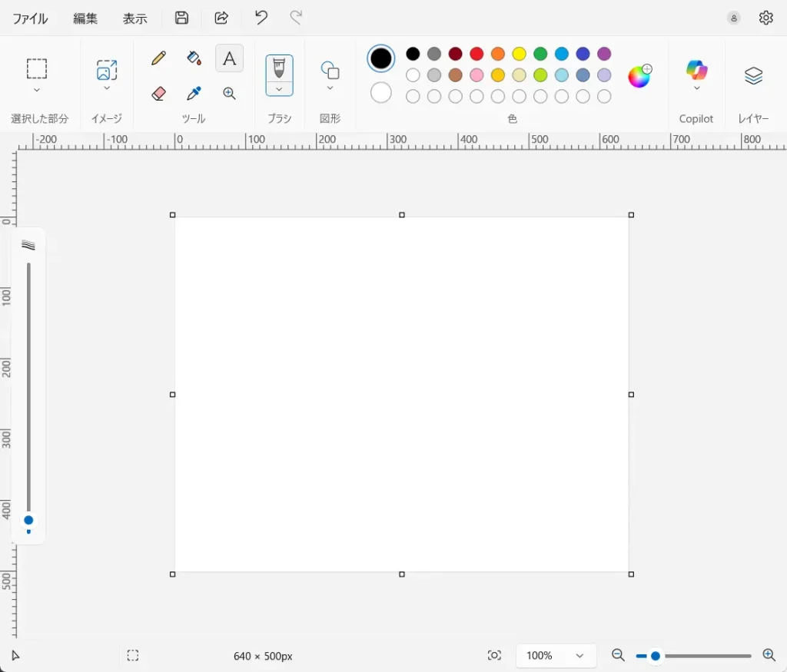Select the brush tool
This screenshot has height=672, width=787.
click(x=279, y=68)
